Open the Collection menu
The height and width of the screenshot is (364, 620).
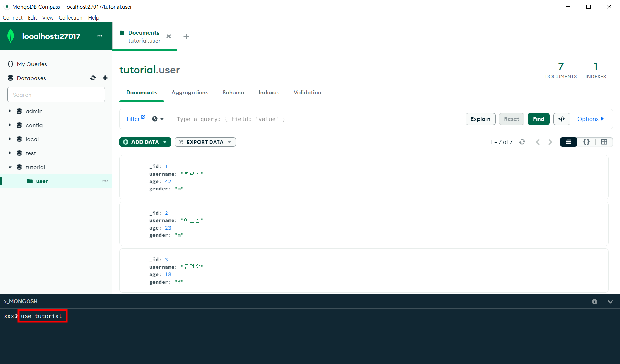pos(71,17)
